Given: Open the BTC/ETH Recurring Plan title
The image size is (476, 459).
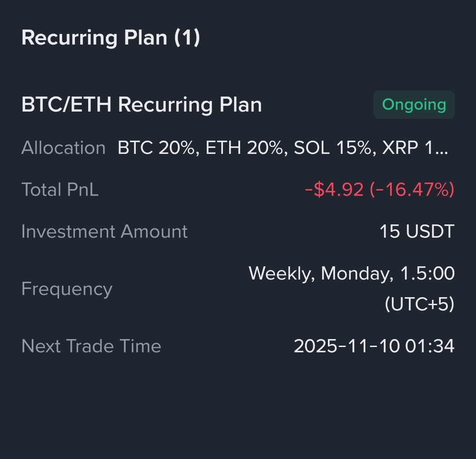Looking at the screenshot, I should coord(141,105).
